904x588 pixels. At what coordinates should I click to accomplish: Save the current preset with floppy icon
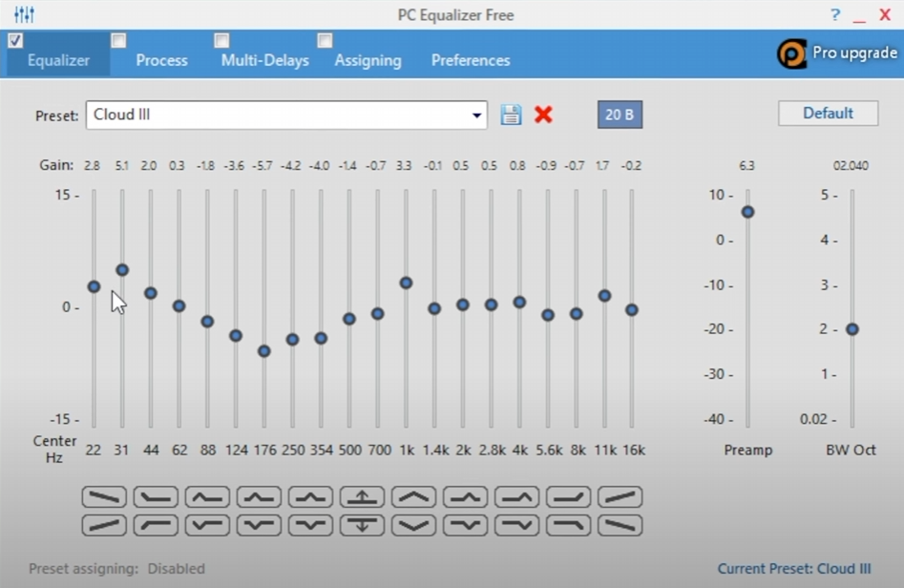point(511,115)
